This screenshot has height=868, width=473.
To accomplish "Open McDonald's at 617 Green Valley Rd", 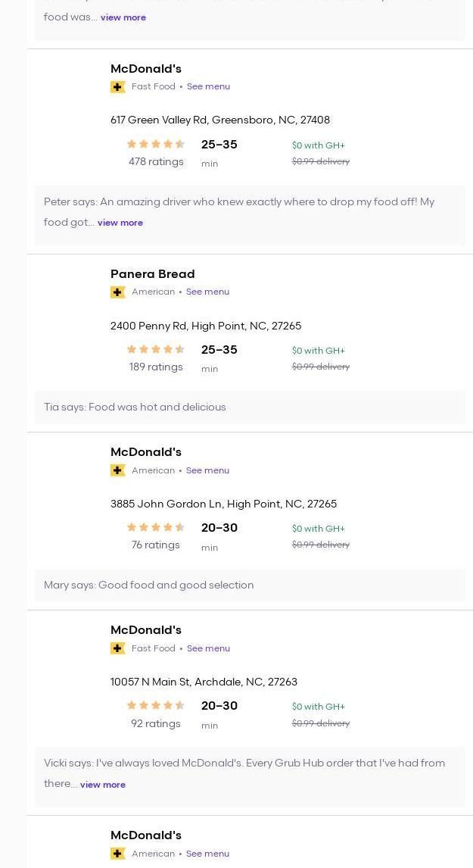I will [145, 69].
